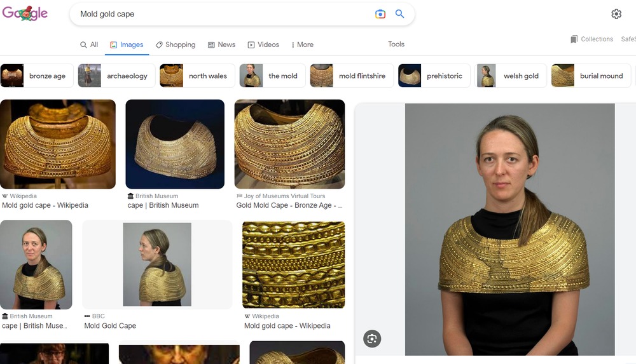Open the settings gear icon
Viewport: 636px width, 364px height.
click(x=616, y=14)
